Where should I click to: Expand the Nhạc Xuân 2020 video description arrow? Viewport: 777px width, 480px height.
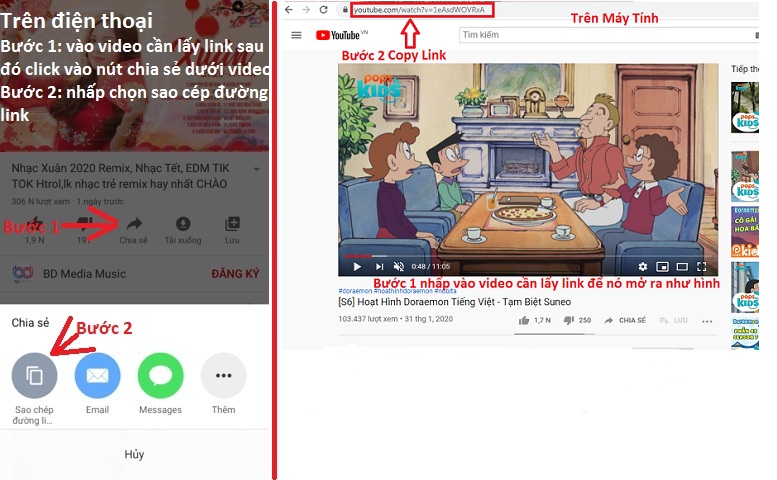(x=257, y=169)
